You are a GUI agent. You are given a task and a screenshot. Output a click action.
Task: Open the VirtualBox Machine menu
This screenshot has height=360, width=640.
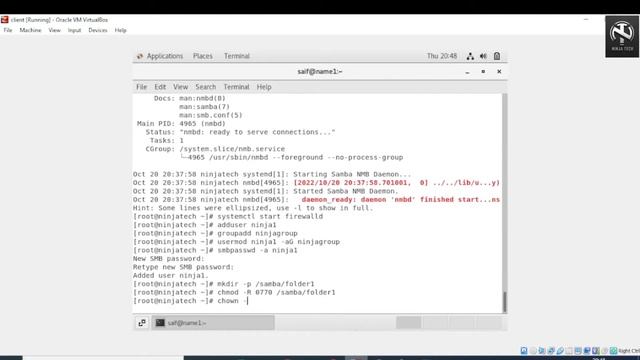(x=30, y=30)
